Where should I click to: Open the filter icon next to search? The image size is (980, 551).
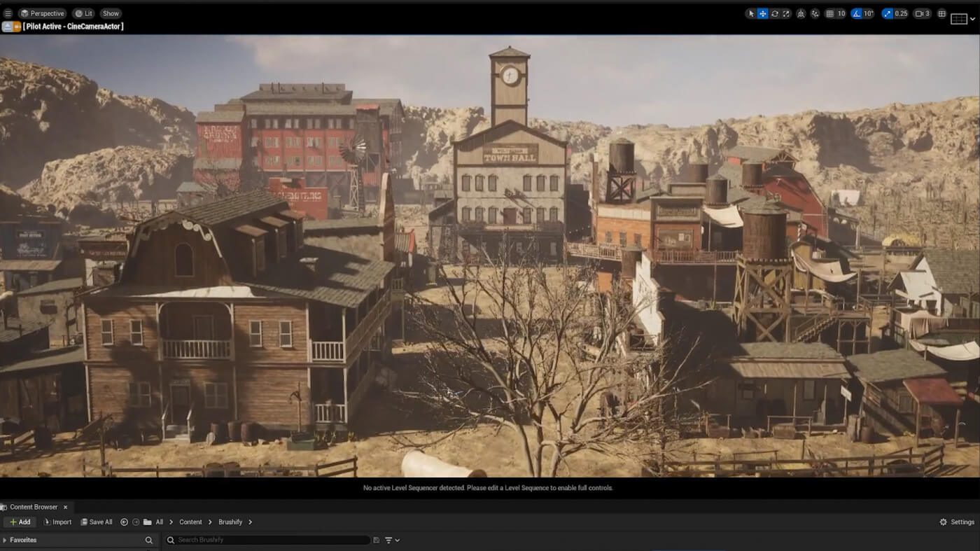(389, 540)
